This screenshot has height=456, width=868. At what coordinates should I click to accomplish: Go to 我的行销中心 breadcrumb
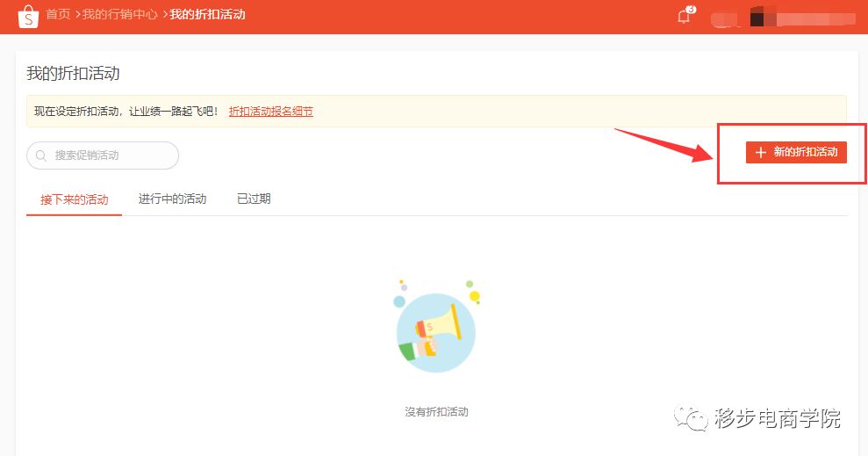tap(120, 14)
